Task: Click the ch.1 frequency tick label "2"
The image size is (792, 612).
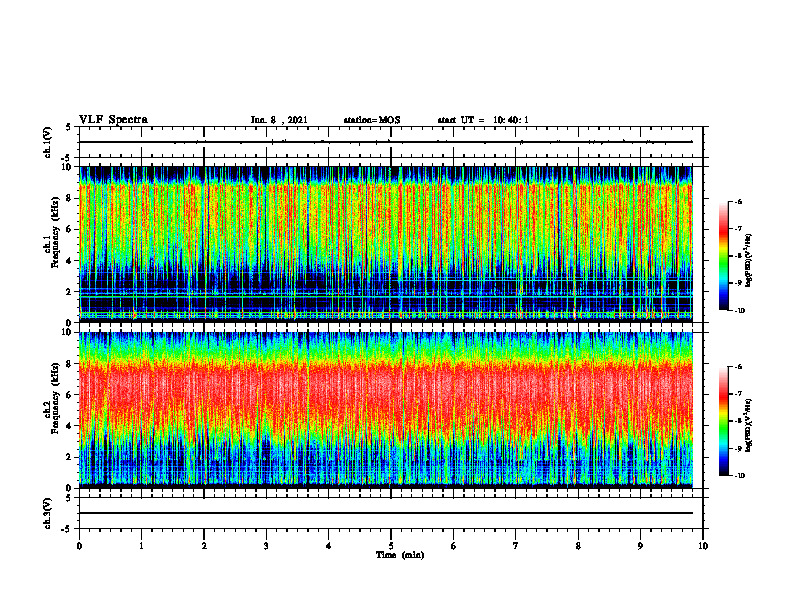Action: coord(70,292)
